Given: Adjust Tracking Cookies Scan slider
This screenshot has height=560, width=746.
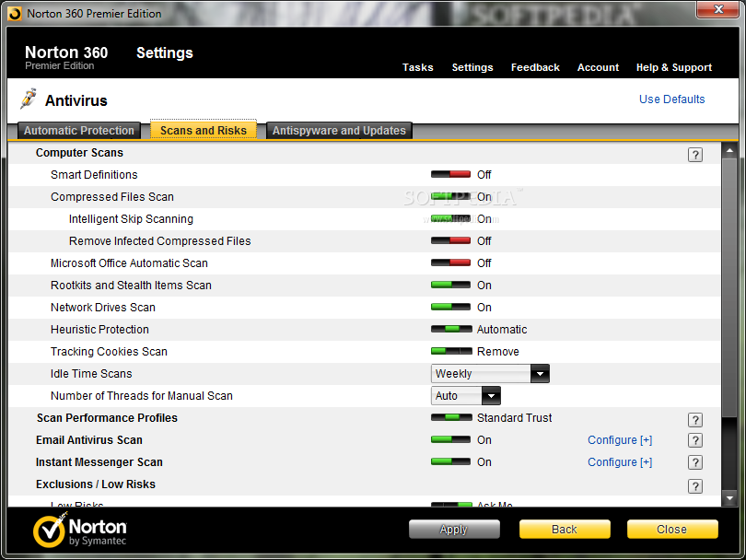Looking at the screenshot, I should click(x=451, y=351).
